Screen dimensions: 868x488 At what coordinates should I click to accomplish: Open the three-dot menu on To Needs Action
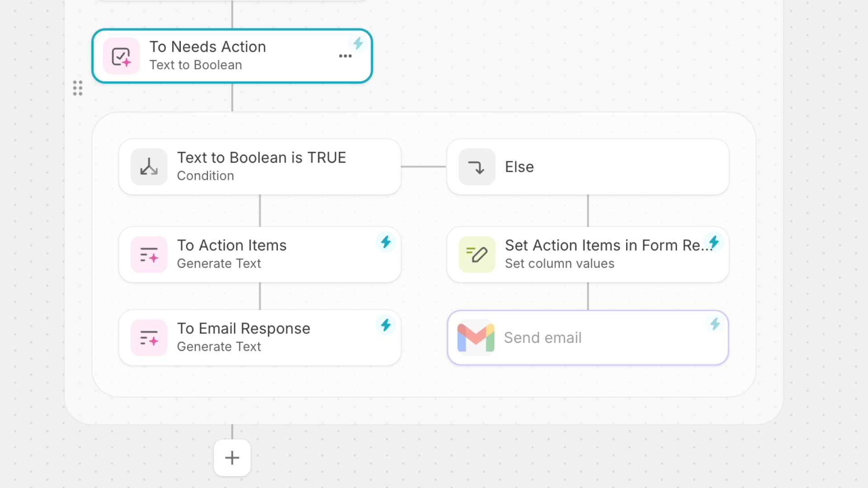pos(345,56)
